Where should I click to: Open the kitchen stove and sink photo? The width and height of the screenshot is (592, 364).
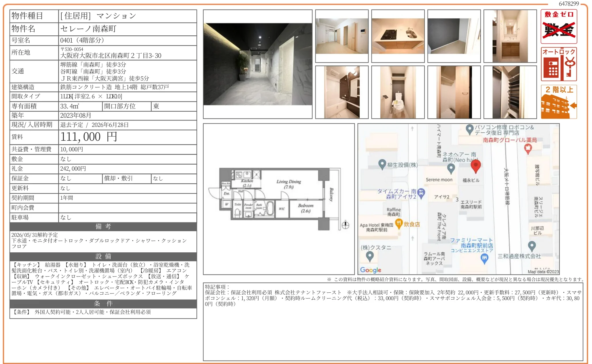tap(398, 36)
